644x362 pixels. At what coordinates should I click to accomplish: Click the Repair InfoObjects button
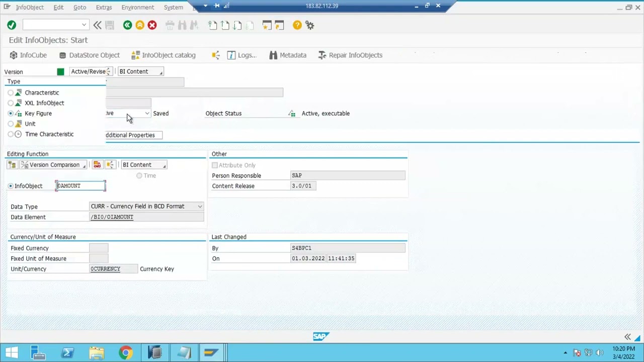(351, 55)
